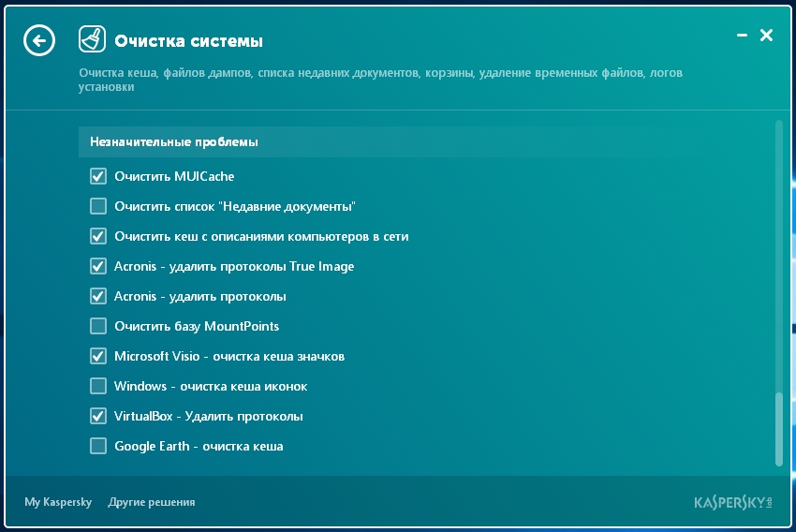Screen dimensions: 796x532
Task: Click the 'Google Earth - очистка кеша' label
Action: (199, 446)
